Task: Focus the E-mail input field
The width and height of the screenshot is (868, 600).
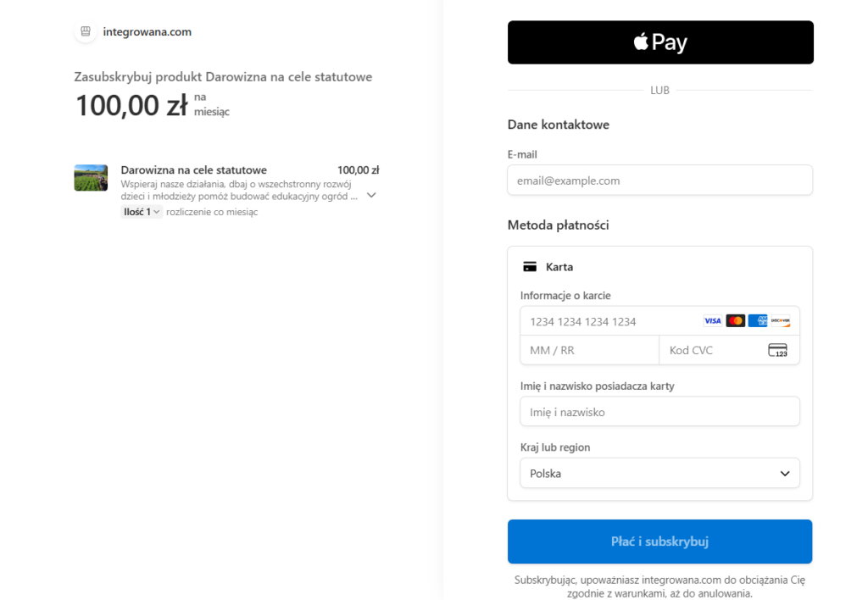Action: pos(659,181)
